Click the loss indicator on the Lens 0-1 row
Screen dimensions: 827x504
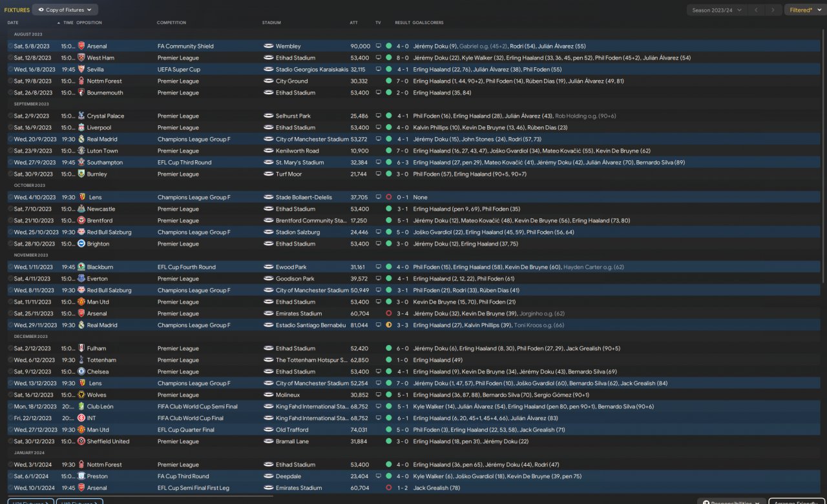tap(388, 197)
